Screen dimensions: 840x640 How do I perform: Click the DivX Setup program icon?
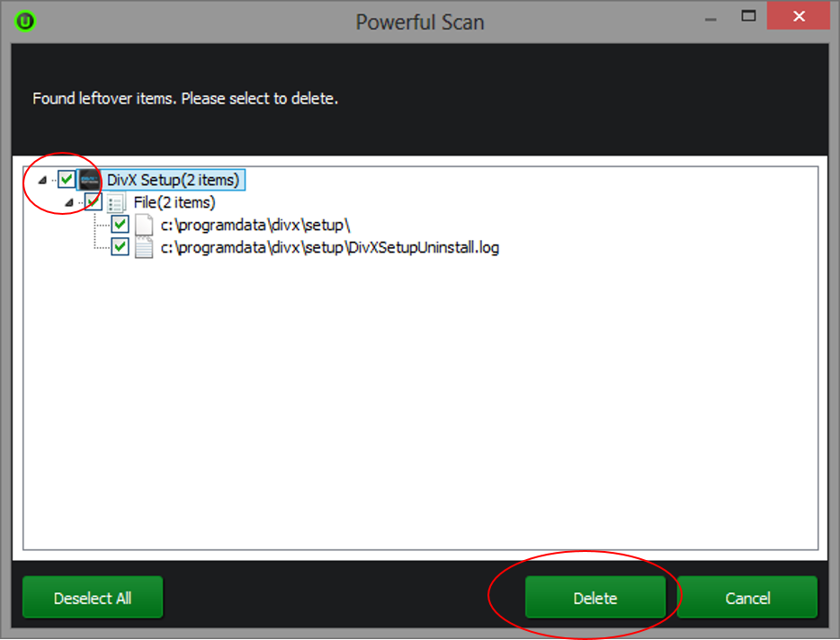90,180
